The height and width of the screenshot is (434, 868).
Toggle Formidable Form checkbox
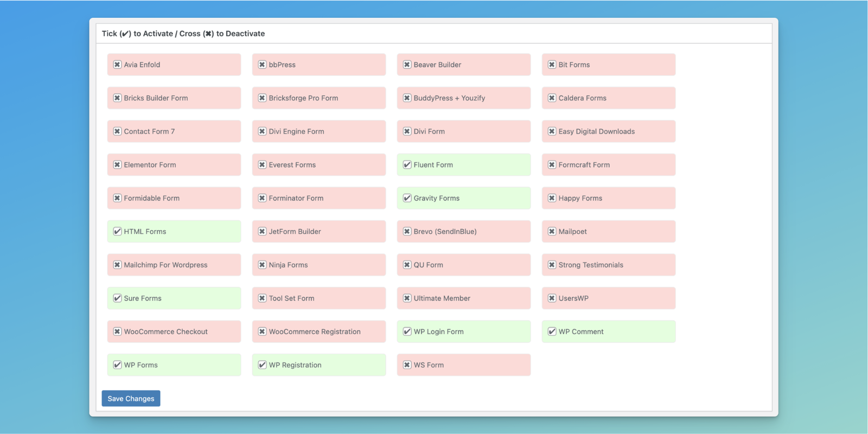click(117, 198)
